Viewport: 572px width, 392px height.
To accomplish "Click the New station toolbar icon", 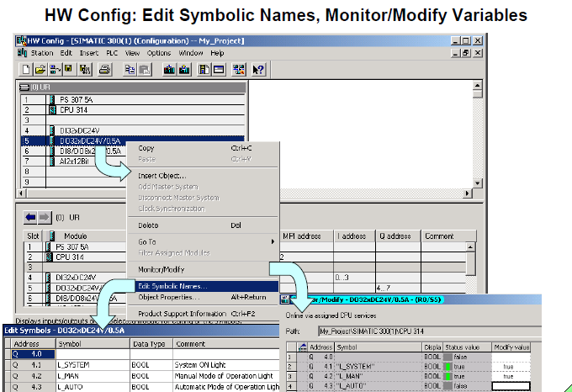I will (x=25, y=69).
